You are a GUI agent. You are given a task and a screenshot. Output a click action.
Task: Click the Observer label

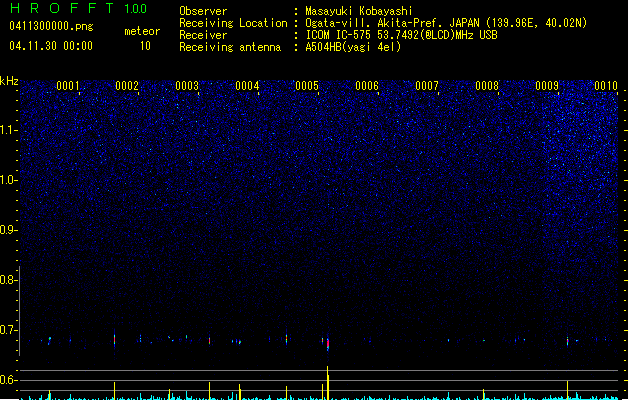203,11
